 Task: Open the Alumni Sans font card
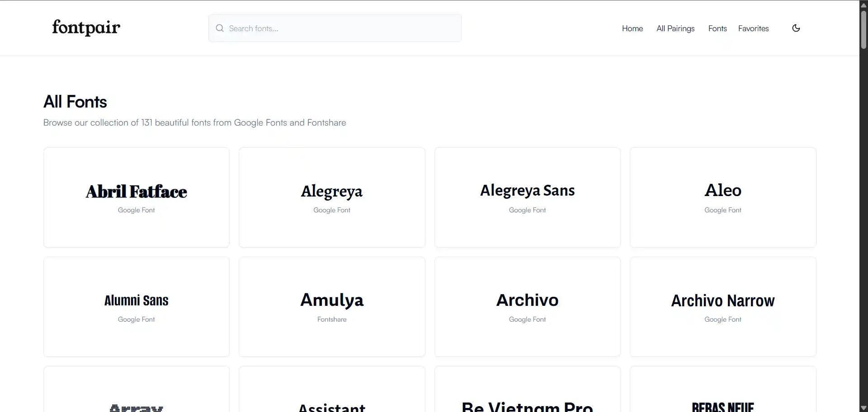137,307
